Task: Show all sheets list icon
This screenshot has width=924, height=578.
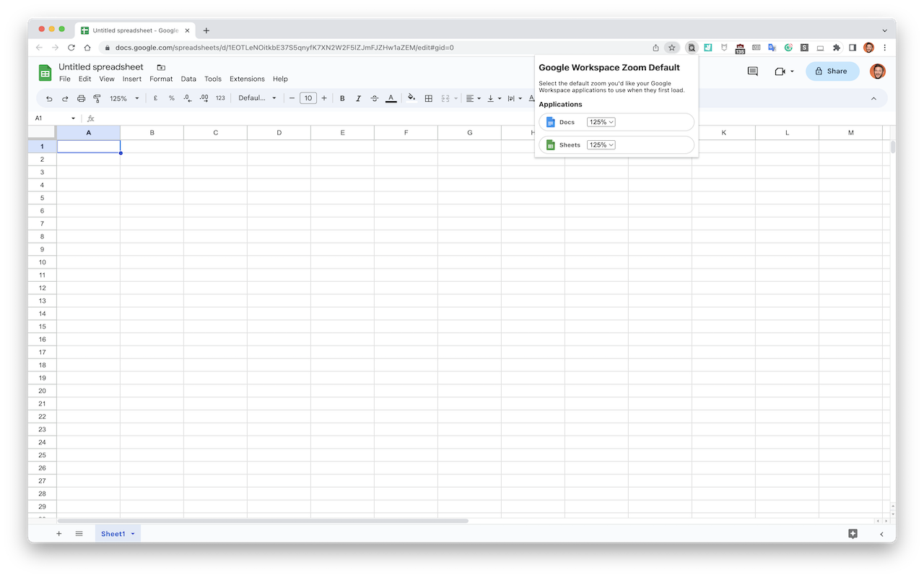Action: click(x=79, y=534)
